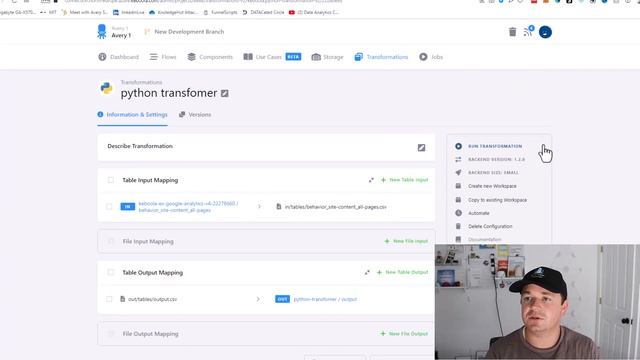
Task: Run Transformation
Action: coord(495,146)
